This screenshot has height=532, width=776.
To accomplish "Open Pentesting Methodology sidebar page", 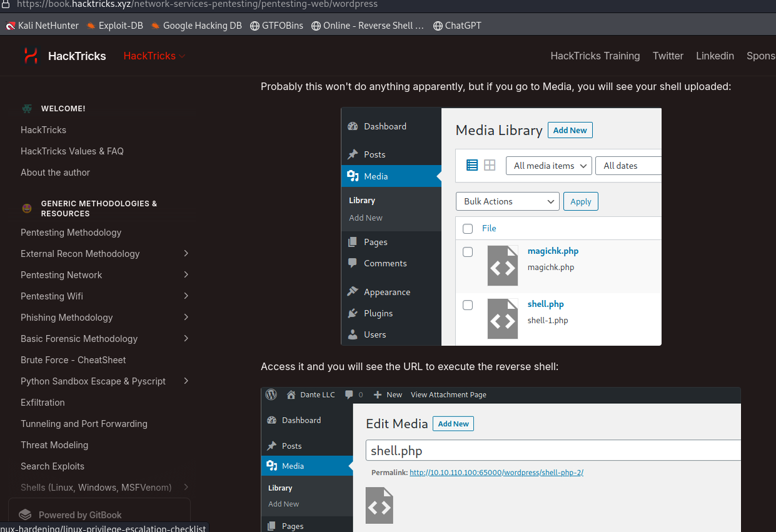I will (x=71, y=232).
